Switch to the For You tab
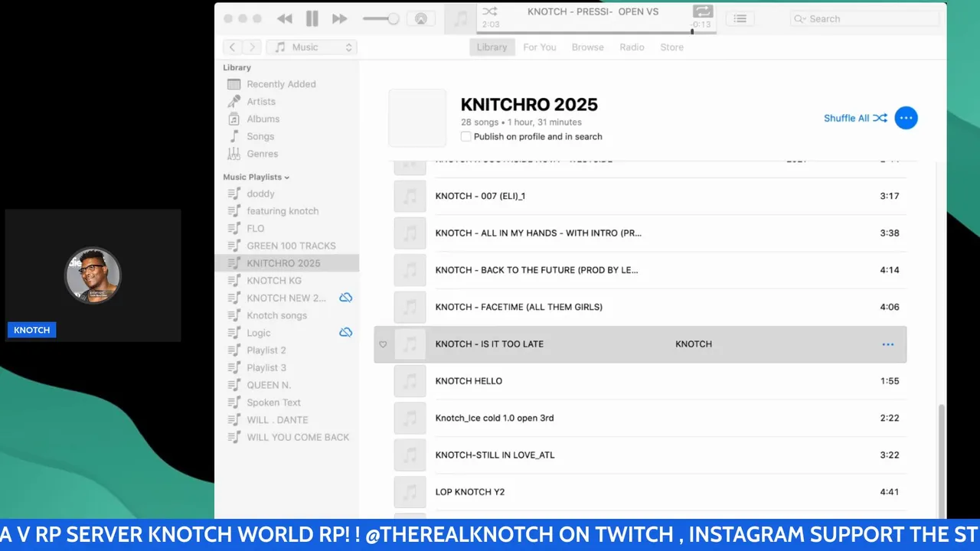The image size is (980, 551). pyautogui.click(x=540, y=47)
